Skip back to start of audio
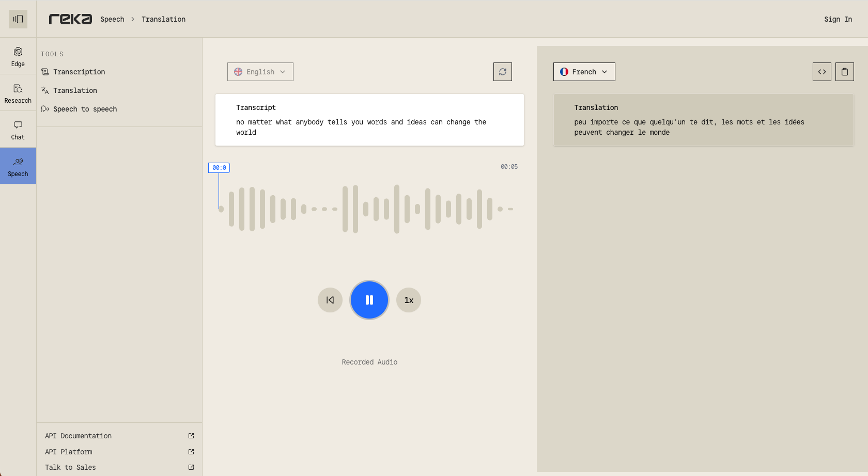The image size is (868, 476). [x=330, y=300]
